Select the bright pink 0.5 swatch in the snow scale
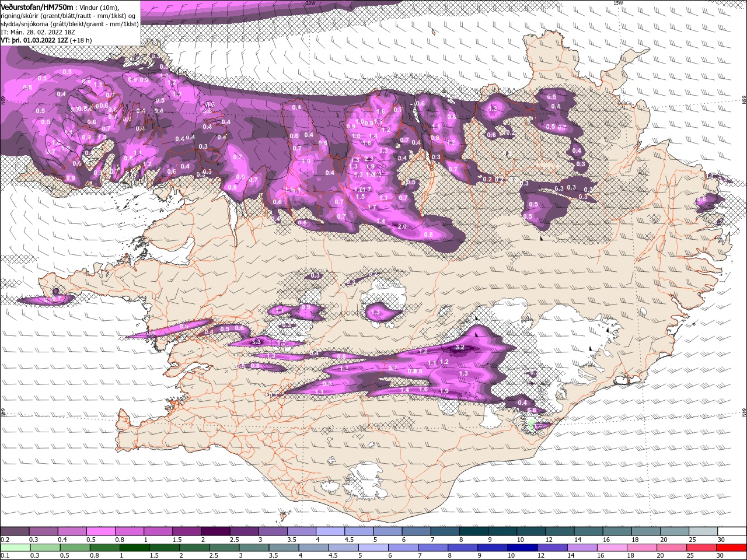 click(100, 531)
